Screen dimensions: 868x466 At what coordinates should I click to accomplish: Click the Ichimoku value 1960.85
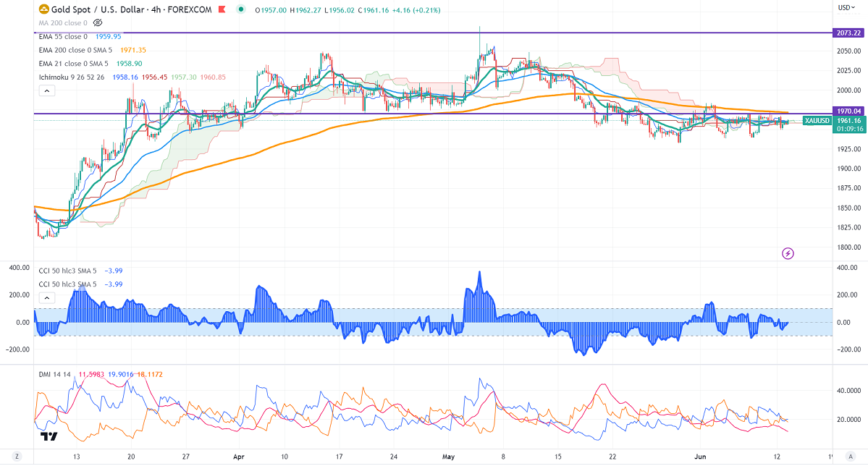(213, 77)
